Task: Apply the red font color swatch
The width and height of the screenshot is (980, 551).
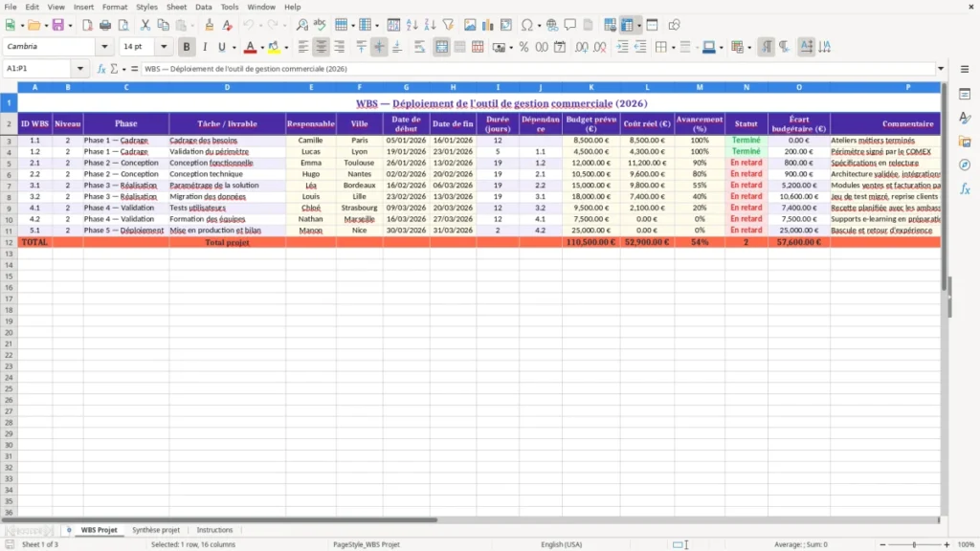Action: point(250,47)
